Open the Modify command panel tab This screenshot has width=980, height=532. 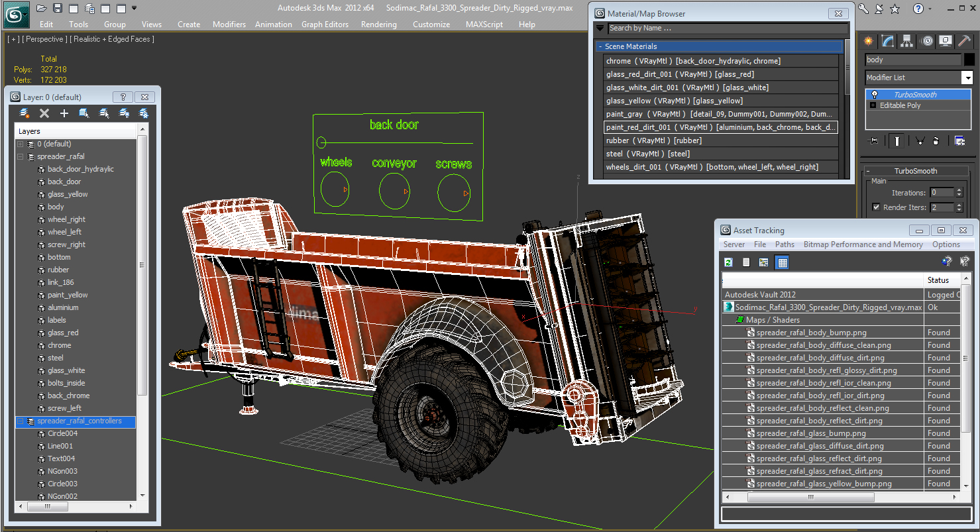tap(889, 40)
